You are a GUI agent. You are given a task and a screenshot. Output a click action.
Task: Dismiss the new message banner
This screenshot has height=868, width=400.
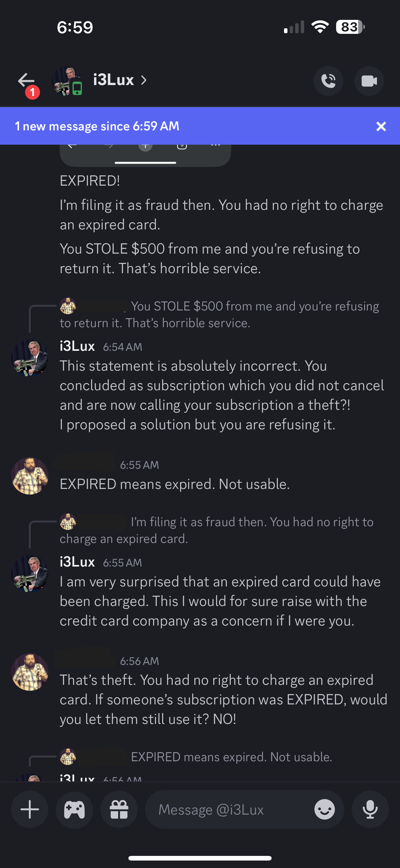coord(381,126)
